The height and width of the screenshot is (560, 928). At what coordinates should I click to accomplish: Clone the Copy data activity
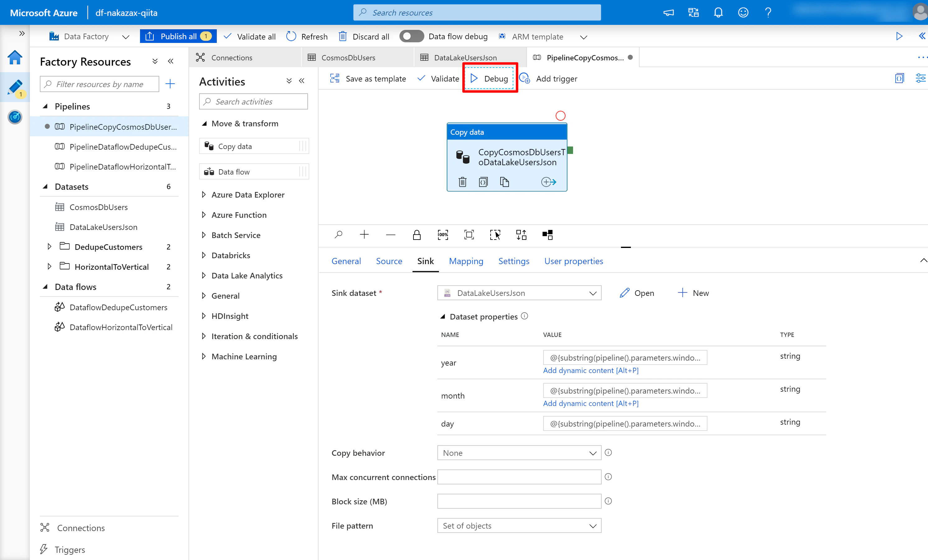coord(504,182)
